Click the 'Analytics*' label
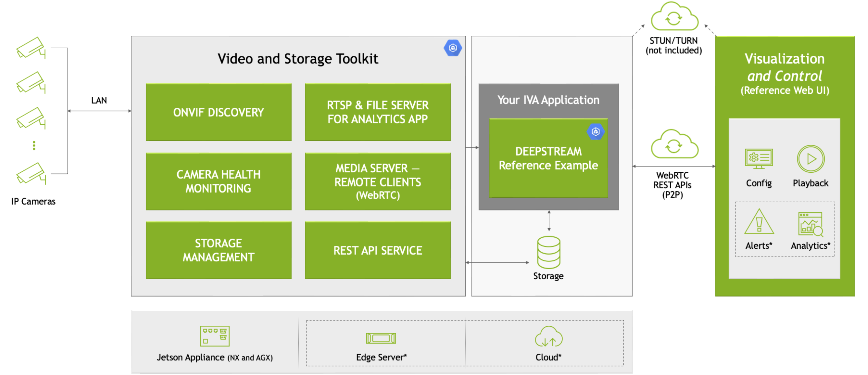 click(x=810, y=246)
